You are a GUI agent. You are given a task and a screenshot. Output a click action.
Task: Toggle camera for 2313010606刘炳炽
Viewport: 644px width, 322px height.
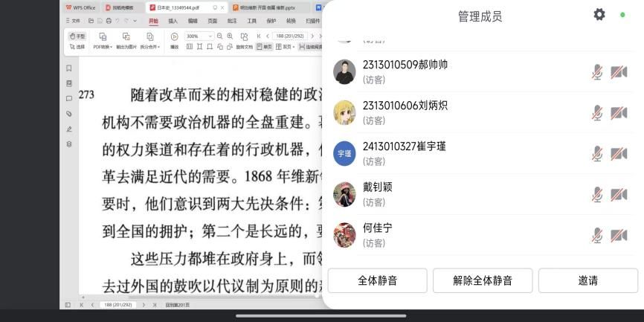[619, 113]
